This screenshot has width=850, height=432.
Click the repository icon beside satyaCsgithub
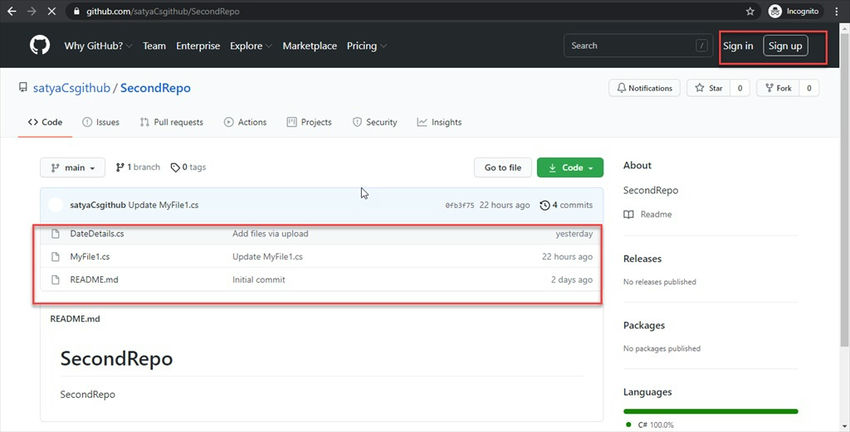(x=23, y=87)
